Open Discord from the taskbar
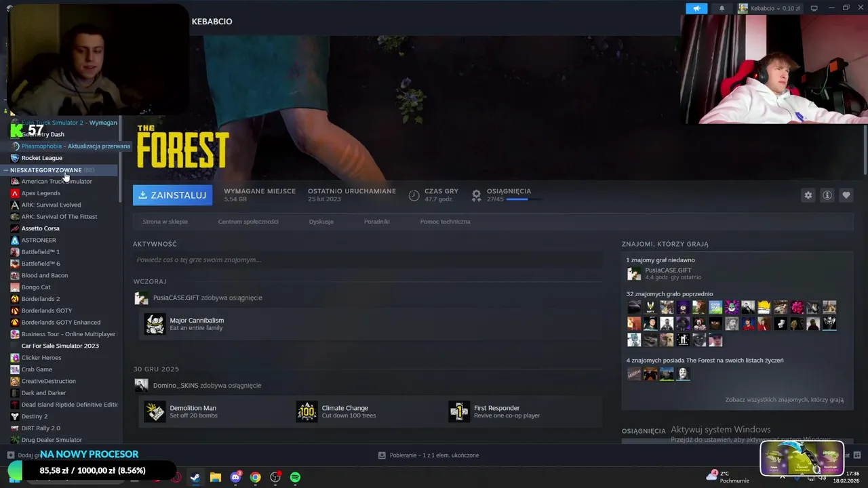 pyautogui.click(x=235, y=477)
